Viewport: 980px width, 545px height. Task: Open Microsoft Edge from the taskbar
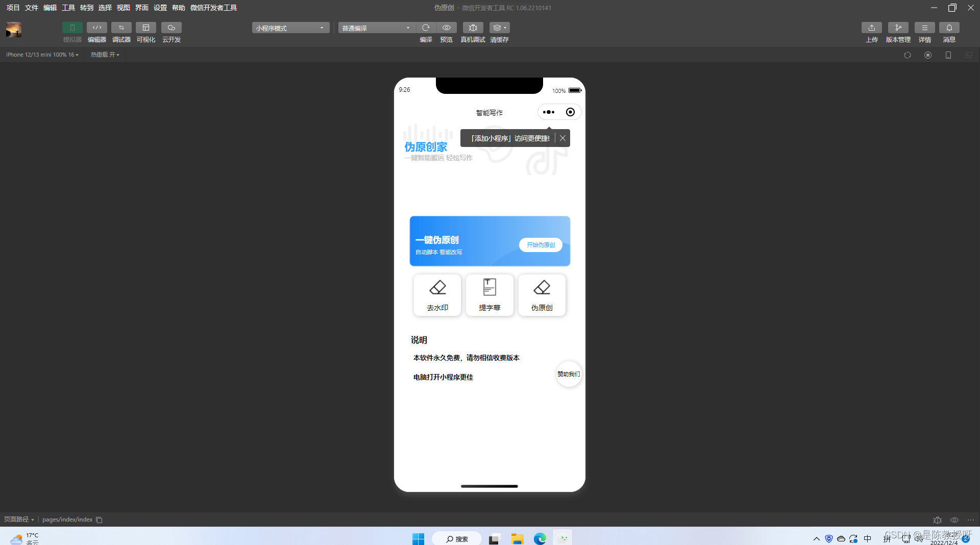pos(540,538)
